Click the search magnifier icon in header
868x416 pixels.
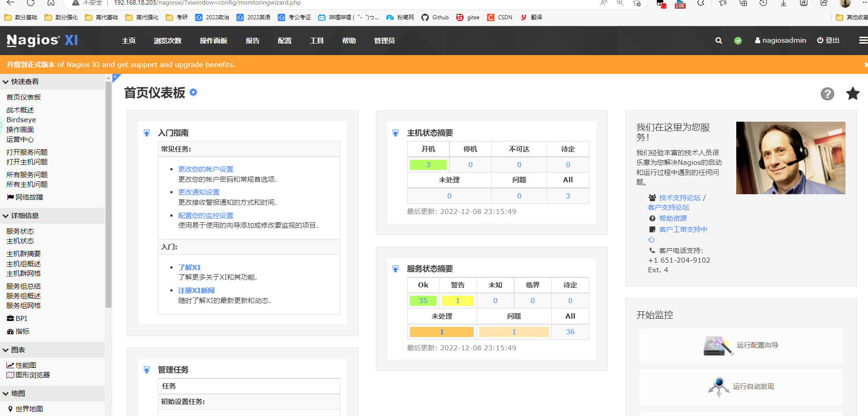718,40
